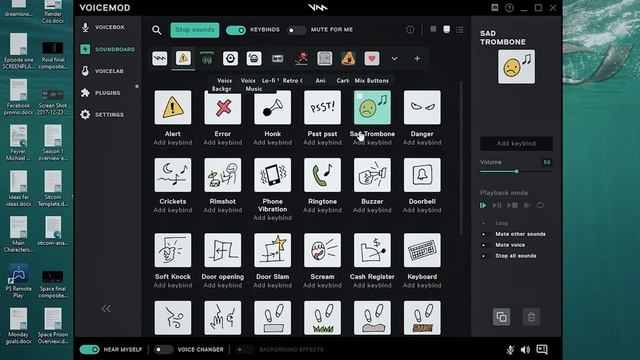Play the Door Slam sound tile
640x360 pixels.
point(272,250)
